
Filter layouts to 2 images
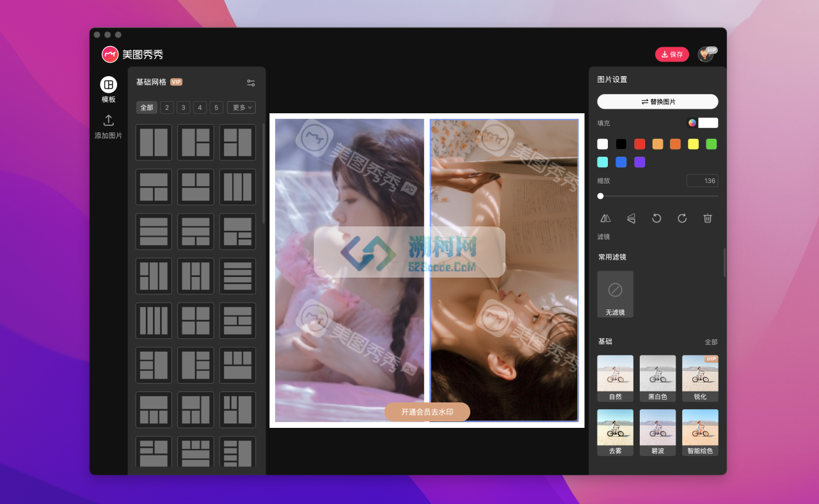(167, 107)
